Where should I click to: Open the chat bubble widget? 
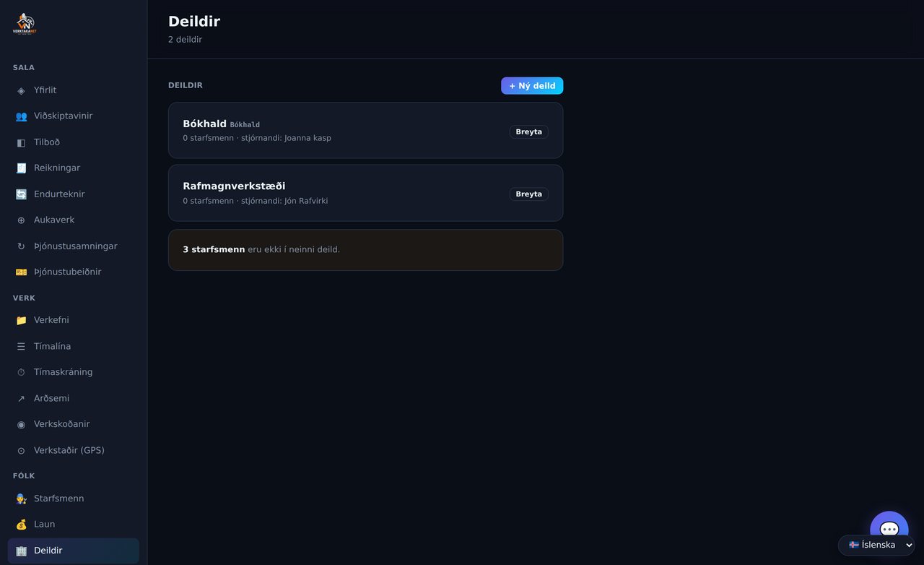click(889, 530)
